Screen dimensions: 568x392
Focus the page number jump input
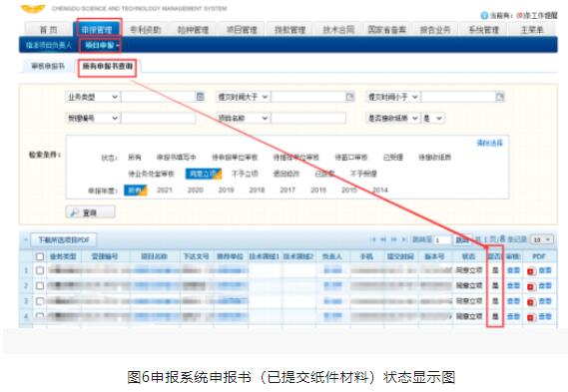click(442, 240)
